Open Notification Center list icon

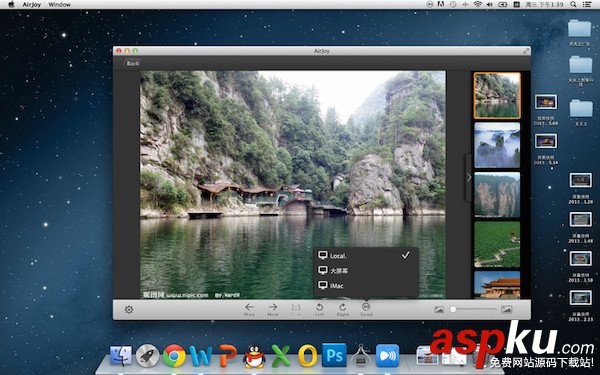pos(587,4)
